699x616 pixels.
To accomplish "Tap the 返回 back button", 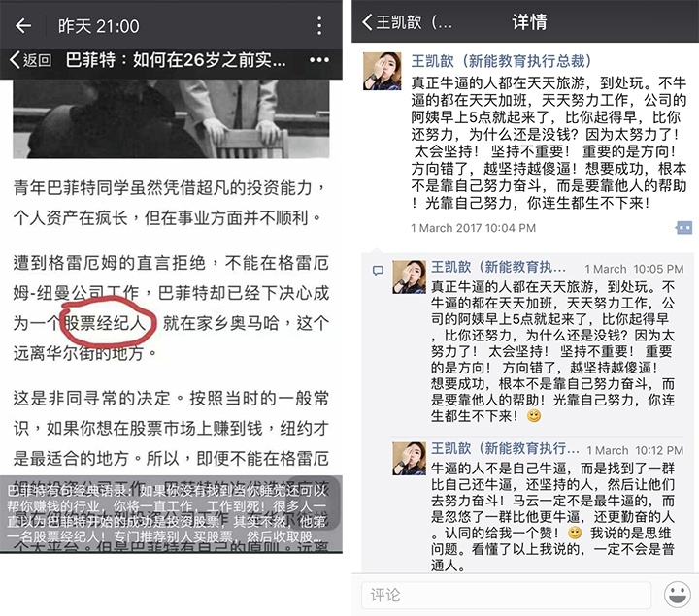I will [x=30, y=60].
